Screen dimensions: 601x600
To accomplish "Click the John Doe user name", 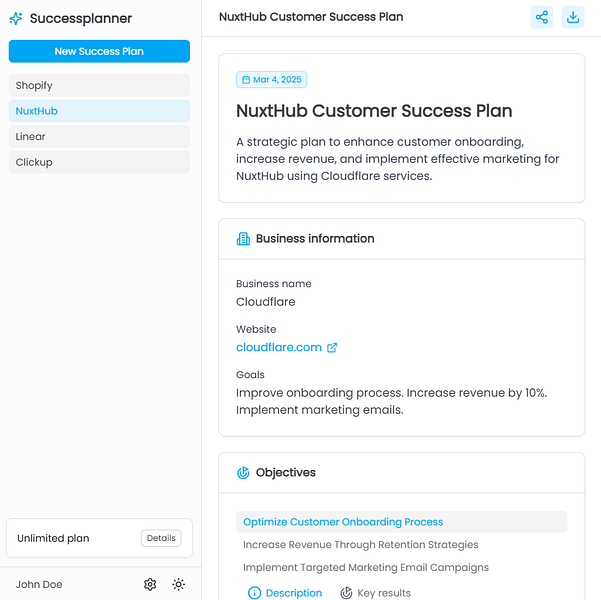I will [x=39, y=584].
